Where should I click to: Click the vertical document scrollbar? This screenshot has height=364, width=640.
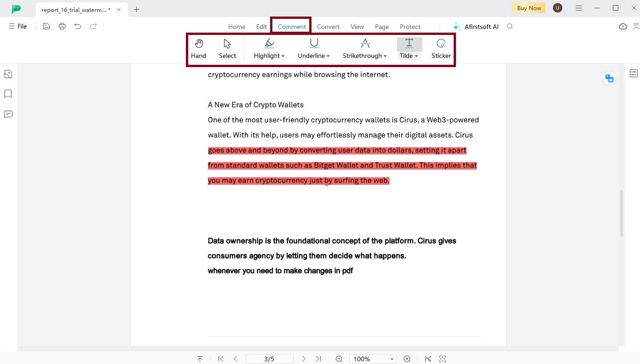tap(622, 213)
